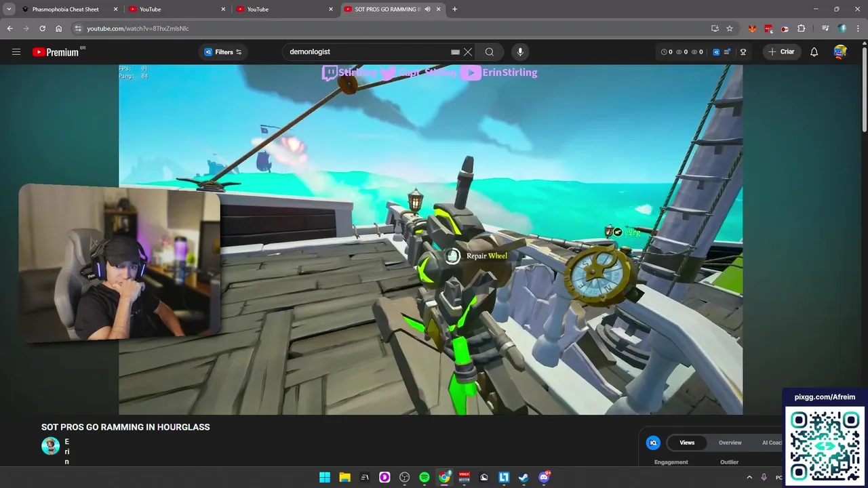Image resolution: width=868 pixels, height=488 pixels.
Task: Open the YouTube guide hamburger menu
Action: tap(16, 52)
